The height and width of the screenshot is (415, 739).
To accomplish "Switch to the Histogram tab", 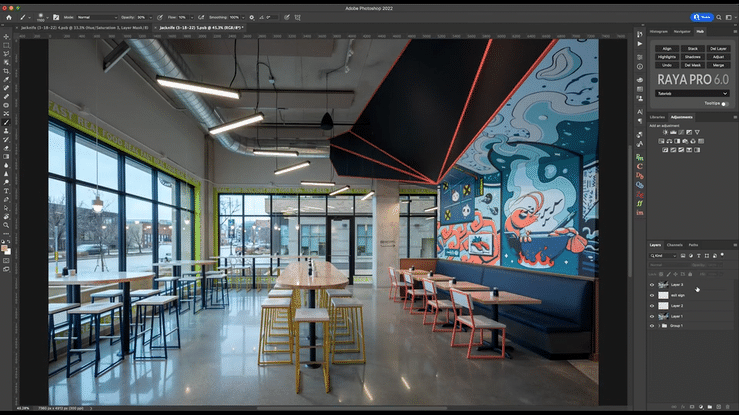I will coord(658,32).
